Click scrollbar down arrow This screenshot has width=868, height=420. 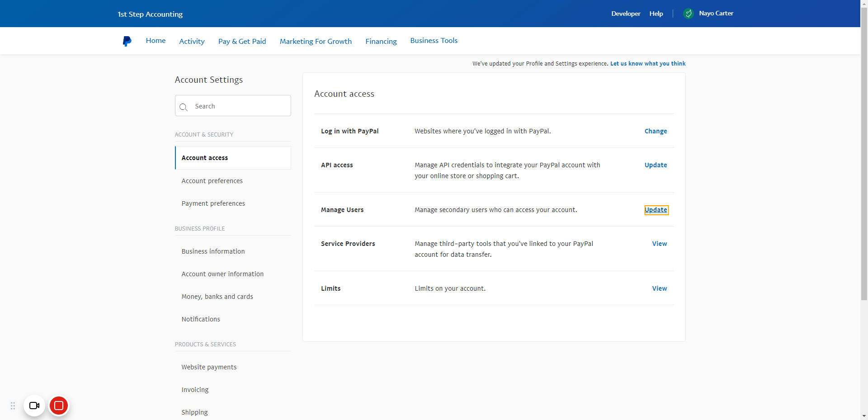click(864, 416)
